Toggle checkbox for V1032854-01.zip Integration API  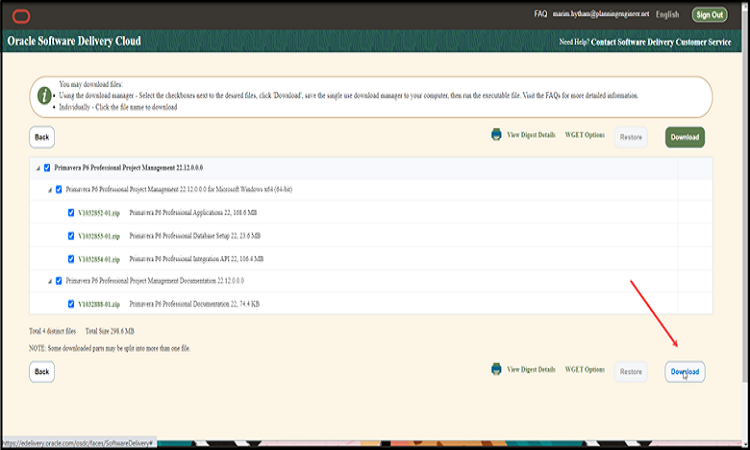[71, 259]
